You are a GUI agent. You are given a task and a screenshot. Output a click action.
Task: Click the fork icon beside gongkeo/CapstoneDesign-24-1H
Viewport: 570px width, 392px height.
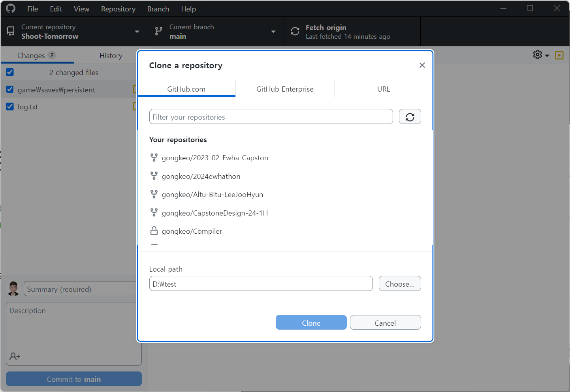tap(154, 212)
